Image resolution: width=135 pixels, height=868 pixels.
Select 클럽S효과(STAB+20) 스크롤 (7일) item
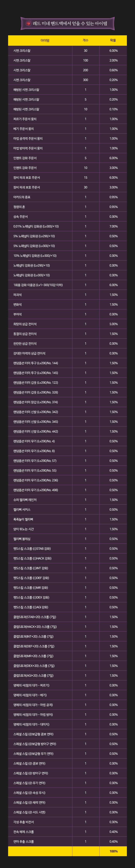click(x=35, y=617)
